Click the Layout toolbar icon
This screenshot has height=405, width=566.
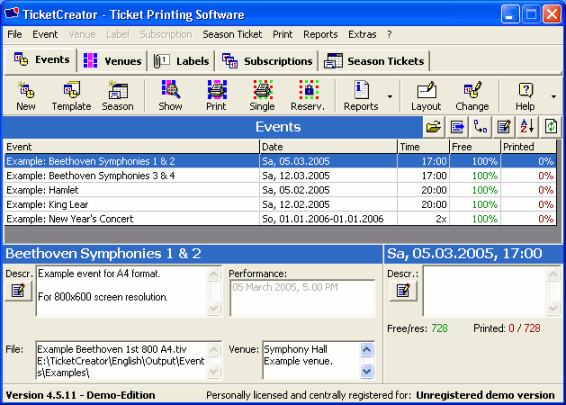click(x=426, y=96)
